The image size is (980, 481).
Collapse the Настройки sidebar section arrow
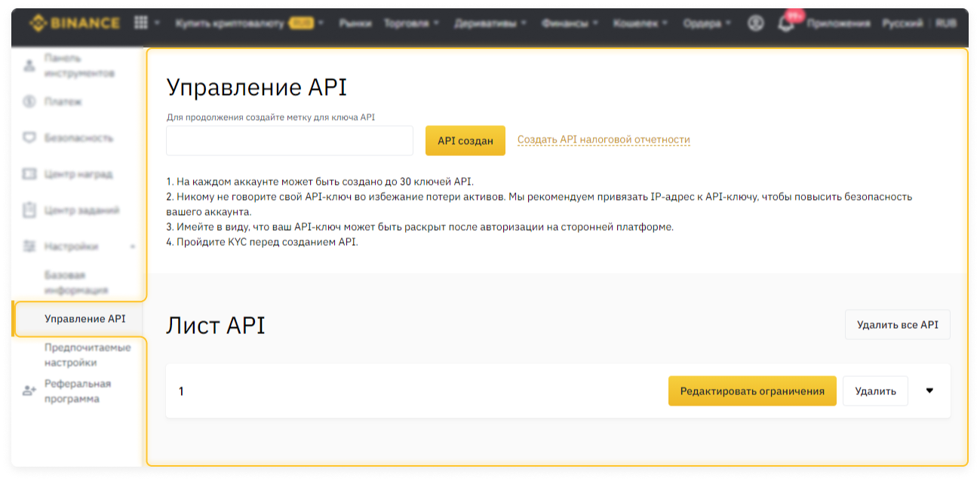133,247
